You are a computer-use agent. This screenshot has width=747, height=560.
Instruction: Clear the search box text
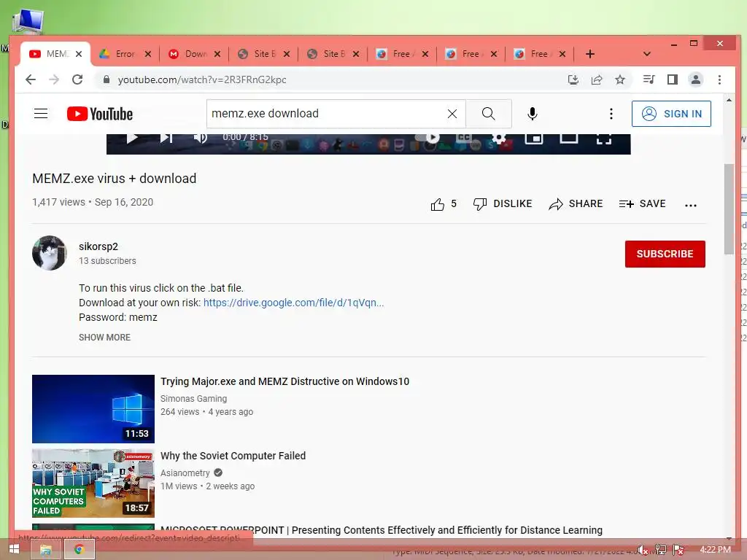(452, 114)
